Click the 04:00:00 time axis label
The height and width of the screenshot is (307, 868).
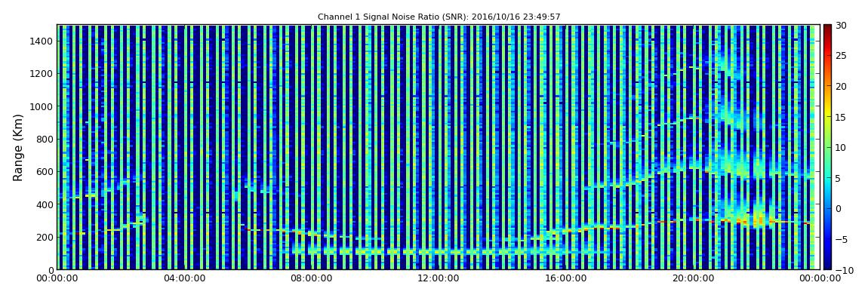tap(183, 279)
